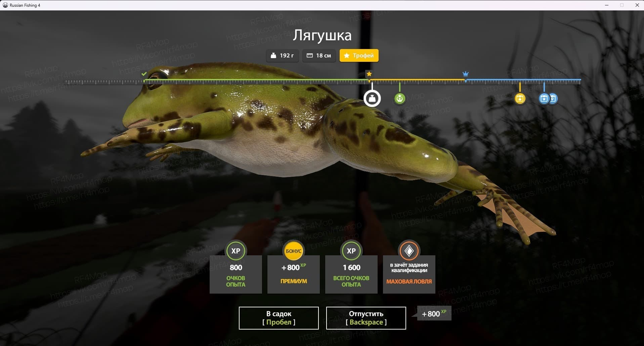Keep frog with В садок button

coord(278,318)
